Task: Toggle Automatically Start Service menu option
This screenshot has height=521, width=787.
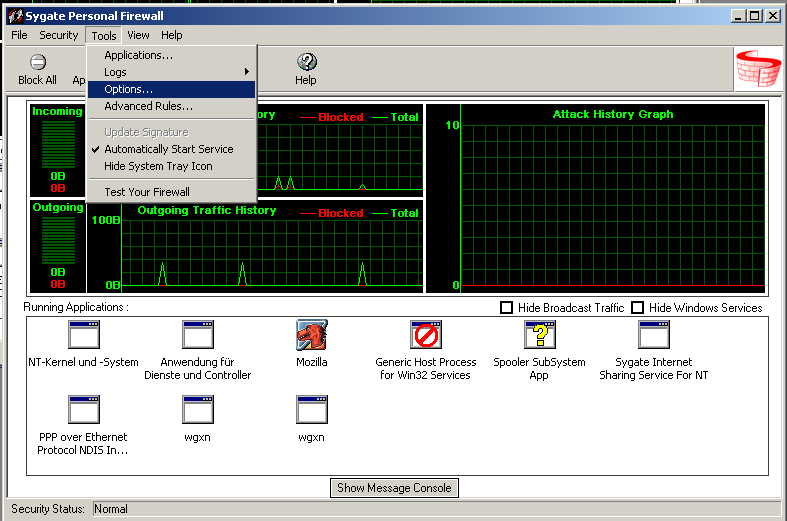Action: click(x=171, y=149)
